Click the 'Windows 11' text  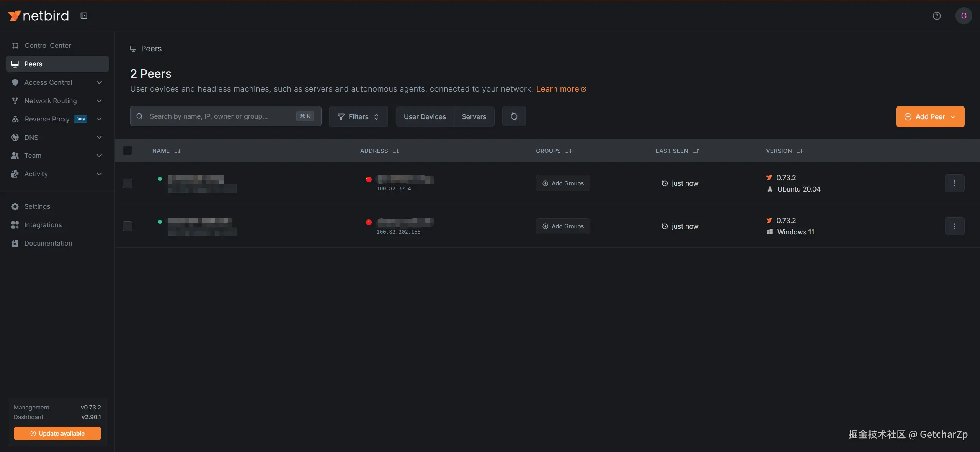[795, 232]
